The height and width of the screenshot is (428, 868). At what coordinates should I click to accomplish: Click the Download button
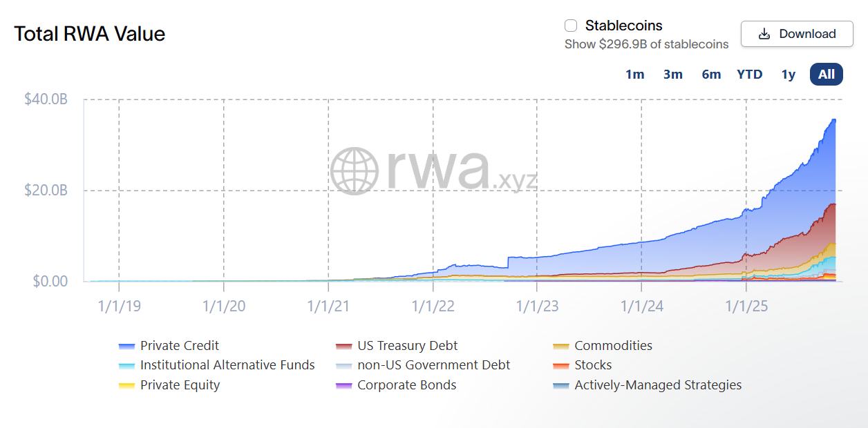pos(797,34)
